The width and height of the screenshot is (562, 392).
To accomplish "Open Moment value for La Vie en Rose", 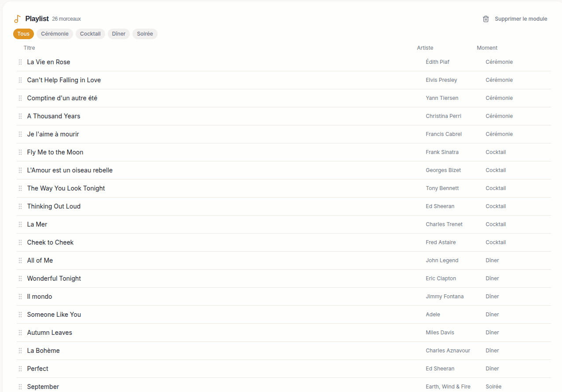I will pyautogui.click(x=499, y=62).
